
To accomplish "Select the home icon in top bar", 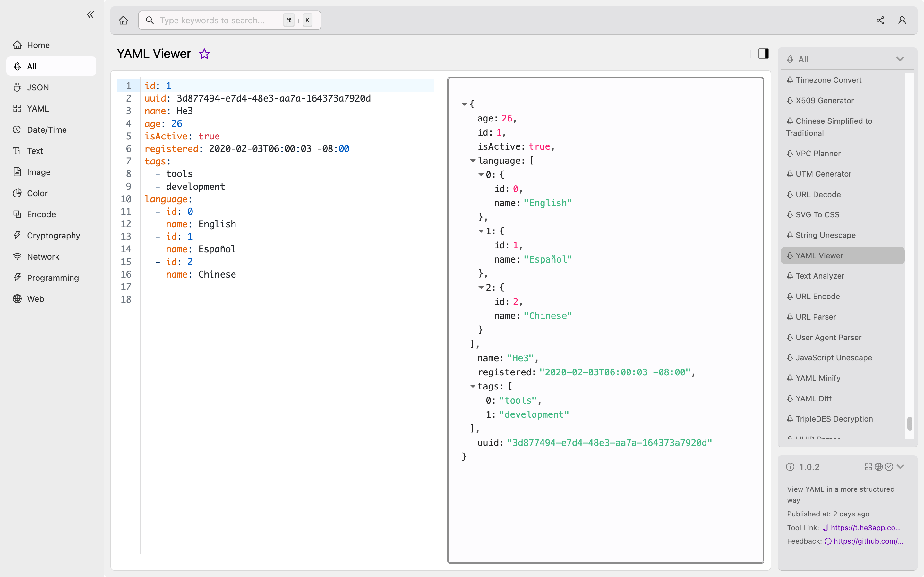I will pos(123,20).
